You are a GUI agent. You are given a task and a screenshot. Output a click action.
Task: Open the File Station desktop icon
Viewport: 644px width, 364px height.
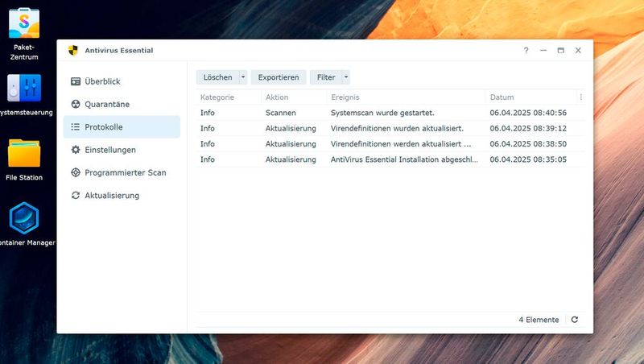tap(24, 153)
